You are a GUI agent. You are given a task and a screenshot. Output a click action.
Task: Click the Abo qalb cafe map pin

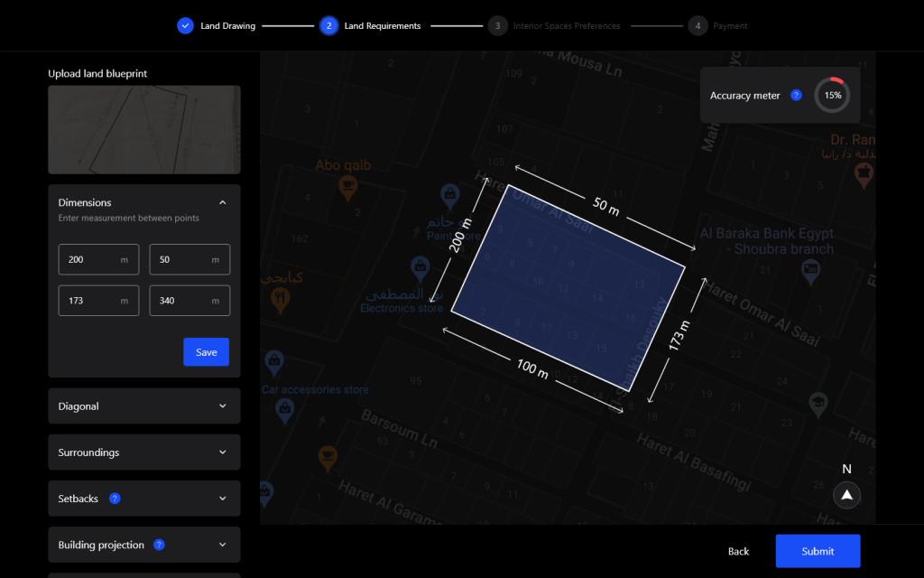pos(347,185)
